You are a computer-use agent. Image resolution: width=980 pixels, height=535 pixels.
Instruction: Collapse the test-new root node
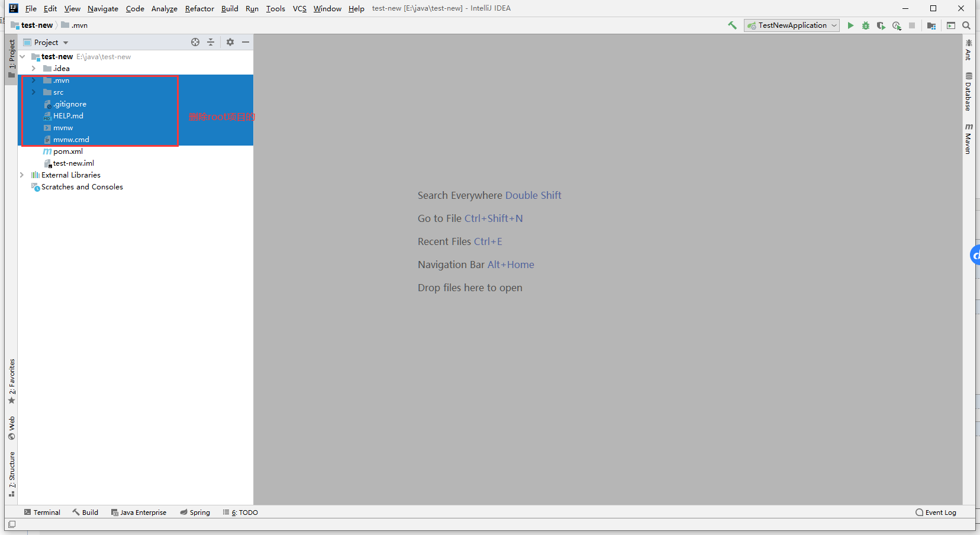pos(22,57)
